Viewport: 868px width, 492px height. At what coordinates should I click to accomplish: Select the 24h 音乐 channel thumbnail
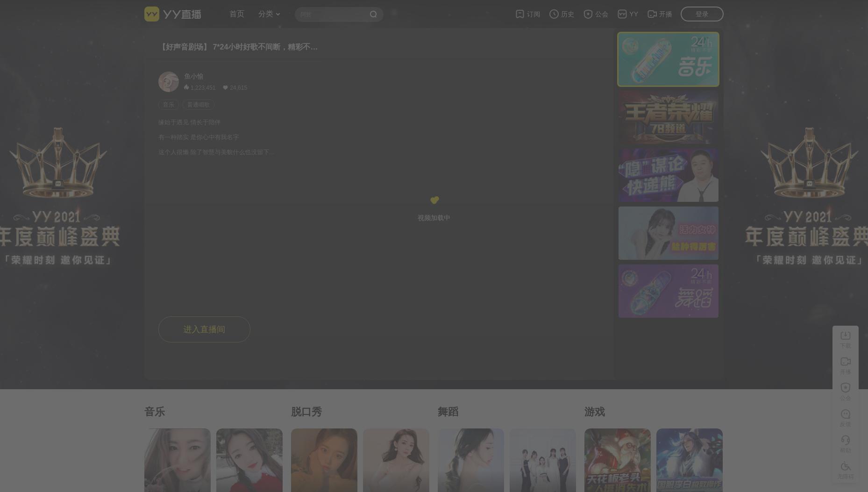(x=669, y=59)
